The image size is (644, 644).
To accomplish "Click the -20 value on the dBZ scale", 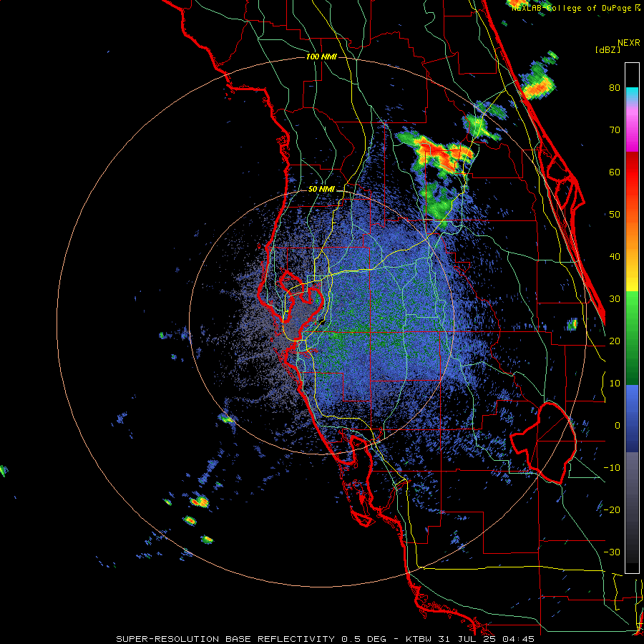I will [612, 509].
